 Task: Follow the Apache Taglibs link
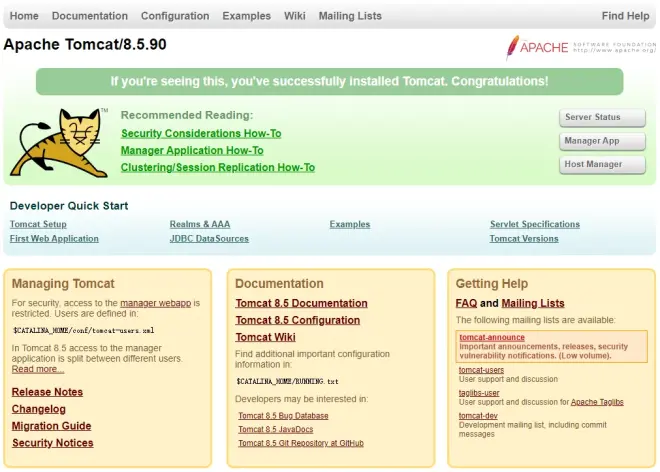click(597, 402)
